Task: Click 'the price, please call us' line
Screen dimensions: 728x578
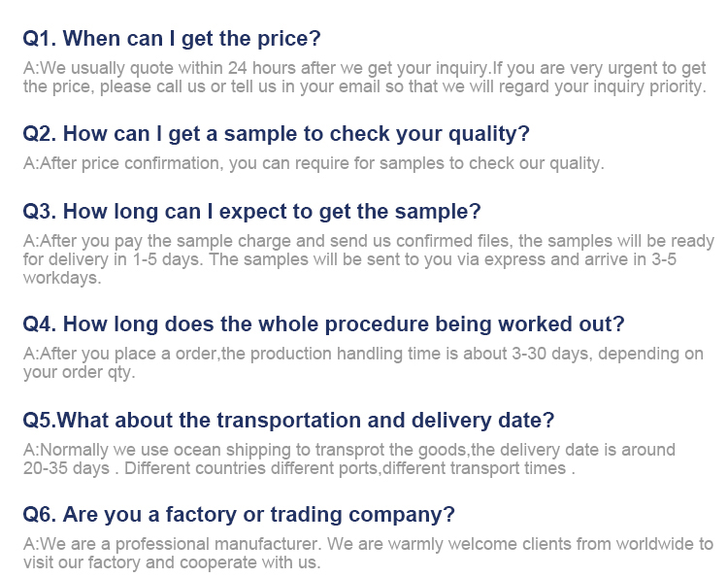Action: [365, 86]
